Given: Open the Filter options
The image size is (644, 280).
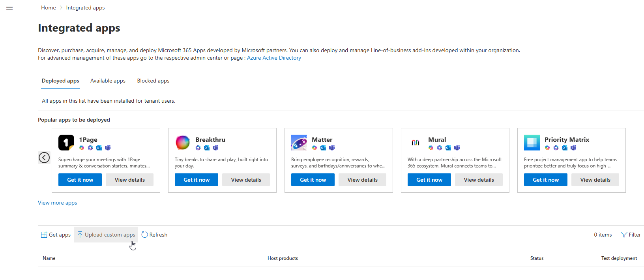Looking at the screenshot, I should coord(631,235).
